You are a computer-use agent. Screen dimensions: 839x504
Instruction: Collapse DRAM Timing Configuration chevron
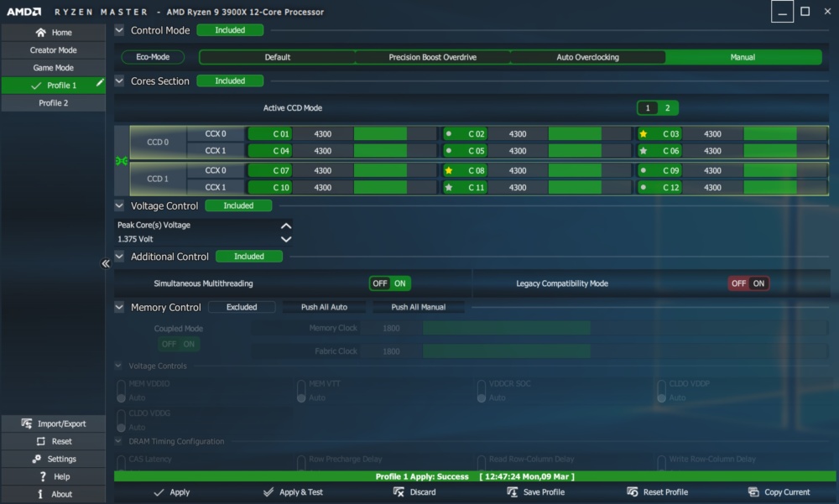coord(118,441)
